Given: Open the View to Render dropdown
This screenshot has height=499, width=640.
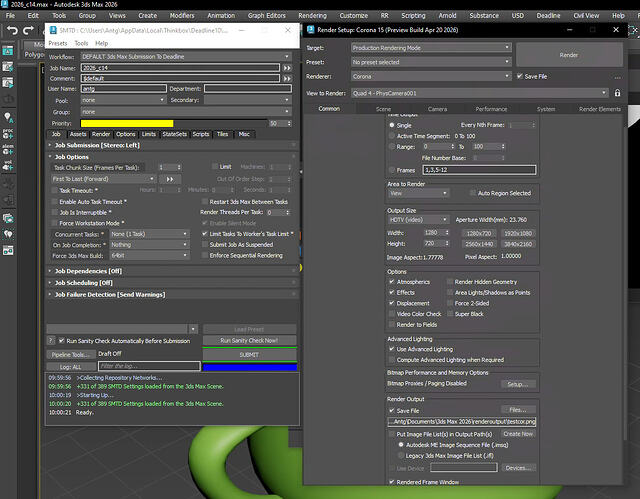Looking at the screenshot, I should [x=480, y=93].
